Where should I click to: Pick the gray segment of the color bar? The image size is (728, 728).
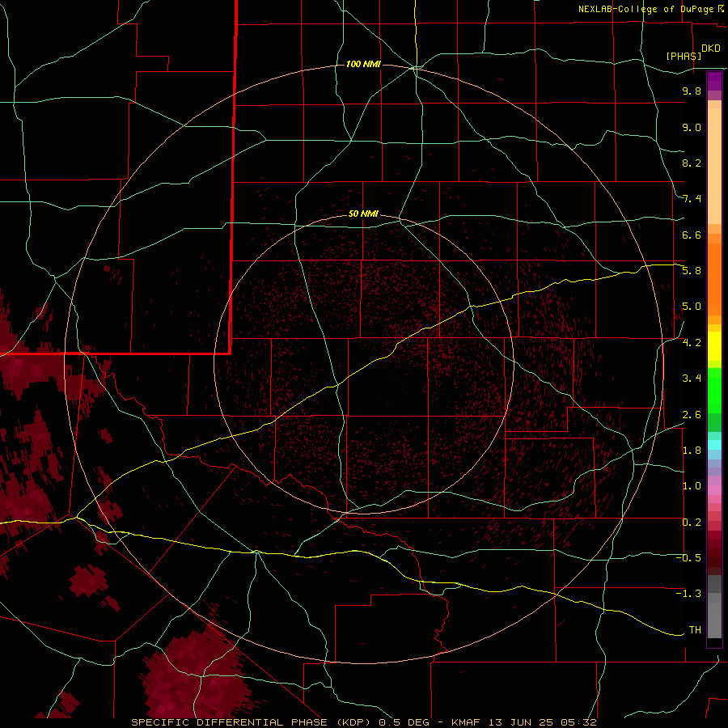click(x=714, y=607)
